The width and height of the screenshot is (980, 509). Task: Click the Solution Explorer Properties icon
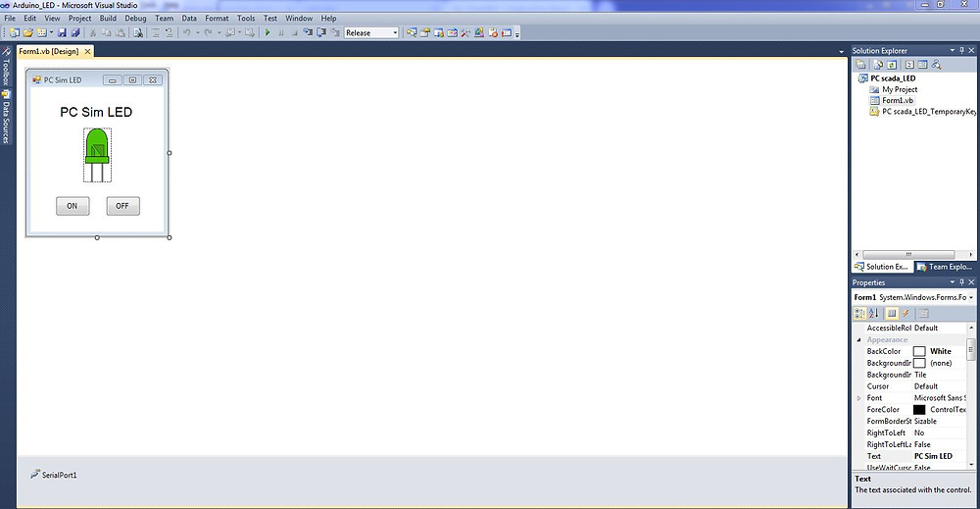[860, 65]
